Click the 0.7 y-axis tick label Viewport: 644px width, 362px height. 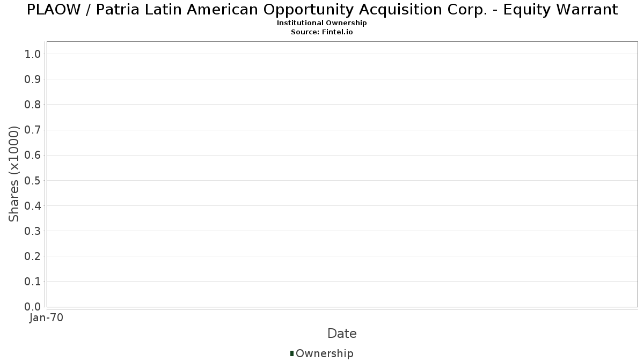pos(33,130)
